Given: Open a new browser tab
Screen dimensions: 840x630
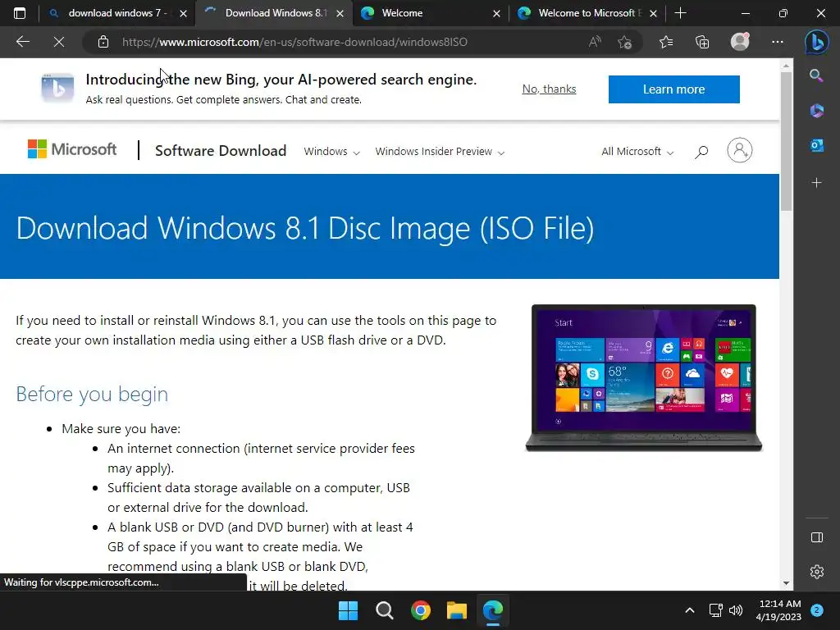Looking at the screenshot, I should coord(680,13).
